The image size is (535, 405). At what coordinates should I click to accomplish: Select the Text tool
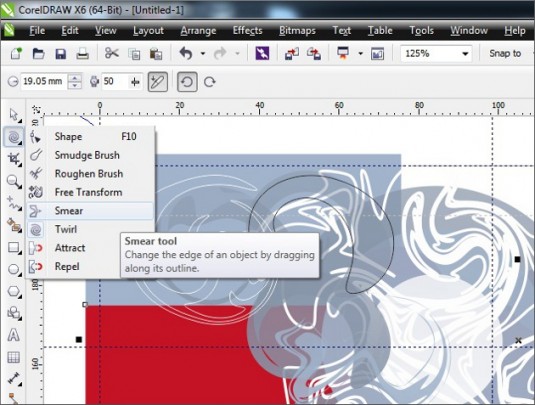coord(14,335)
